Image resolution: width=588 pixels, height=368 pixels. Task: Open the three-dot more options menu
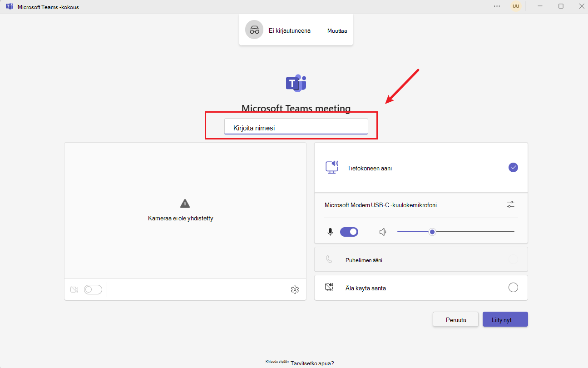(497, 6)
